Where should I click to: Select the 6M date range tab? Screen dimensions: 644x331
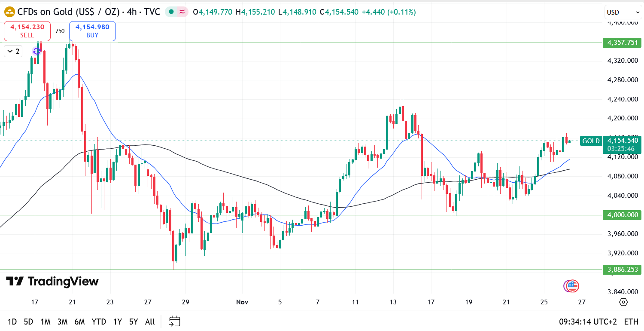79,322
